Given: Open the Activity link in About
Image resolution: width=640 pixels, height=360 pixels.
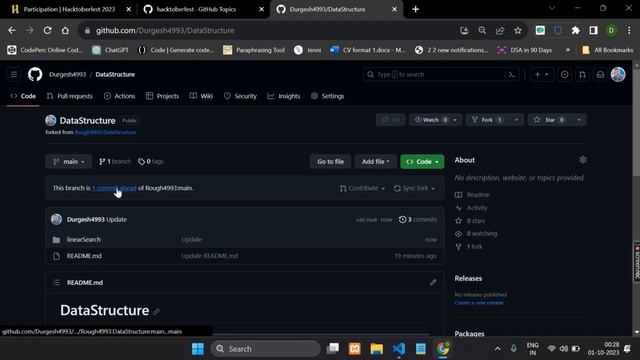Looking at the screenshot, I should [x=477, y=208].
